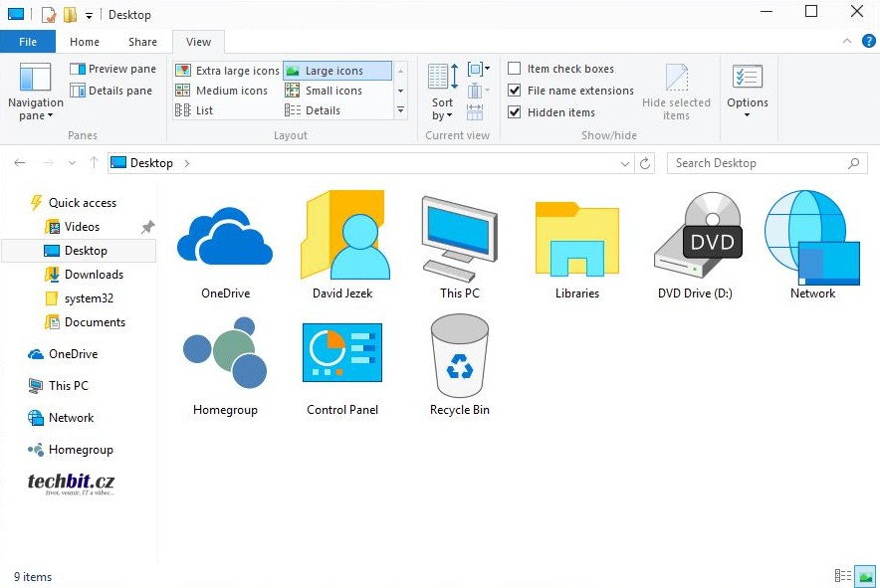Turn on the Preview pane
Viewport: 880px width, 588px height.
112,69
